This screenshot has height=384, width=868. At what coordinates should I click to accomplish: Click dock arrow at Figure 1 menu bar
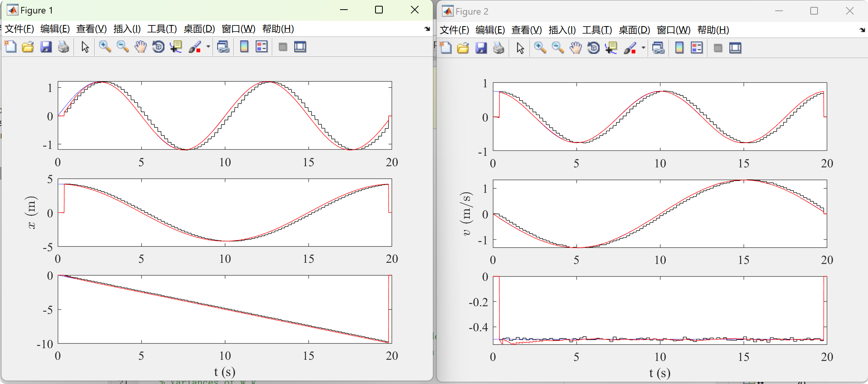coord(427,29)
